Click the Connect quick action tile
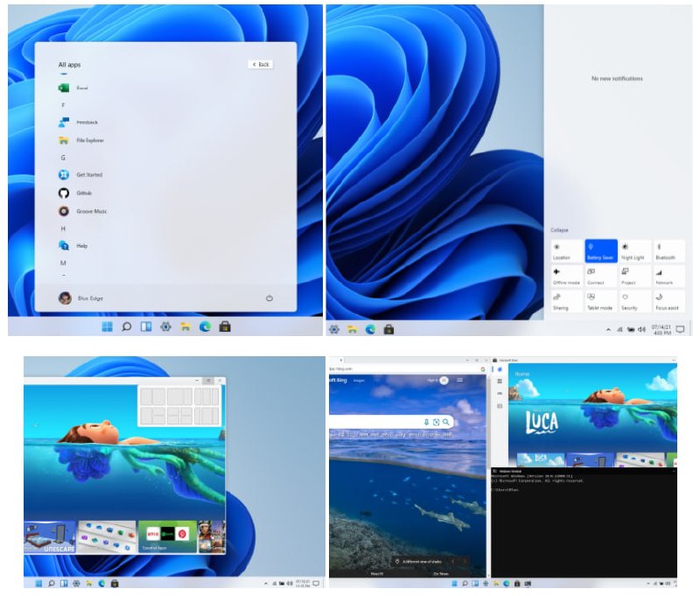 [601, 277]
